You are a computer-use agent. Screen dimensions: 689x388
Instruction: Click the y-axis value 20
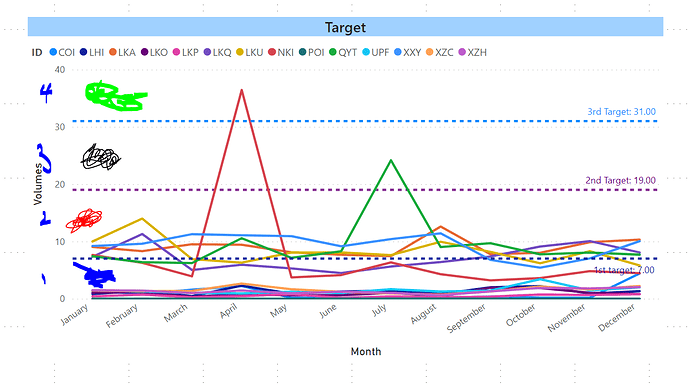(60, 185)
